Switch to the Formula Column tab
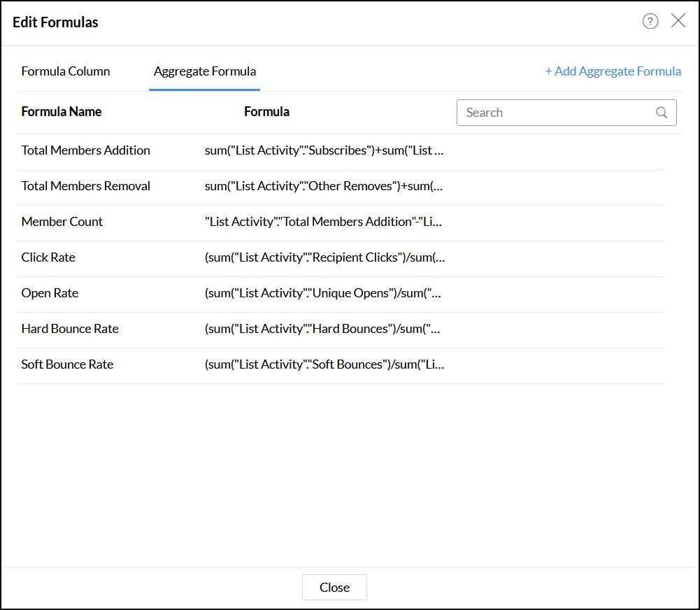The image size is (700, 610). point(66,71)
